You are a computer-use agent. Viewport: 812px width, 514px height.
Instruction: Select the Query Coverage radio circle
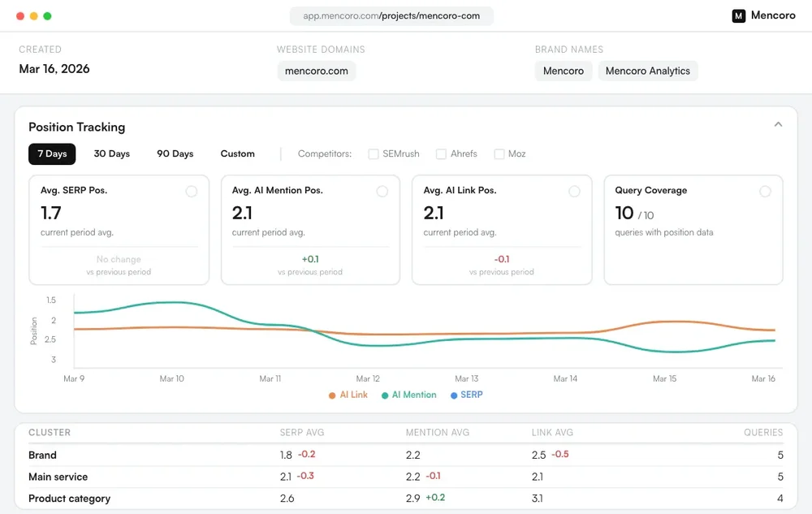tap(765, 192)
